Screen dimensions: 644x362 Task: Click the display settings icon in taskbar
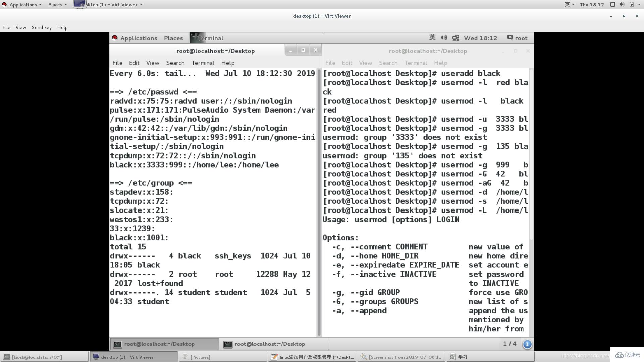pos(455,38)
